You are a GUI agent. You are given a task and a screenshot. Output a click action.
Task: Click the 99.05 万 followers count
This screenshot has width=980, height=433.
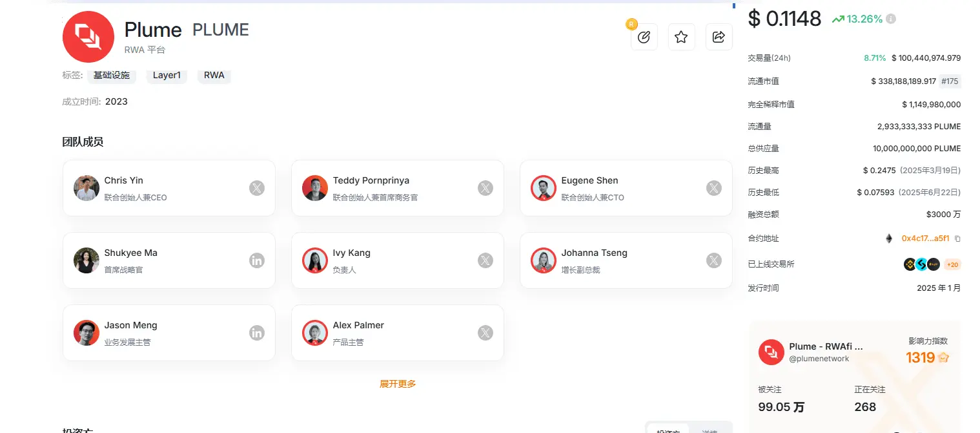[781, 407]
